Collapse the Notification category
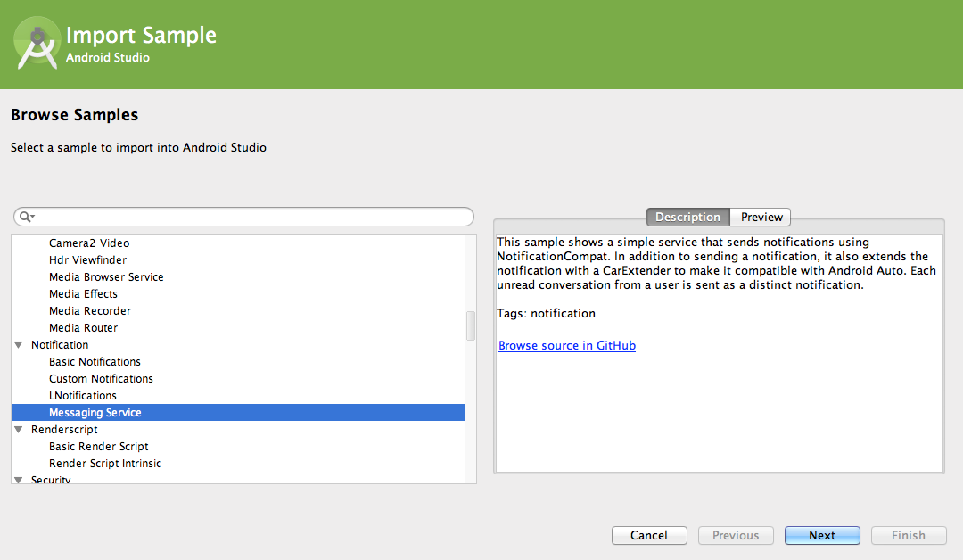The height and width of the screenshot is (560, 963). (19, 345)
